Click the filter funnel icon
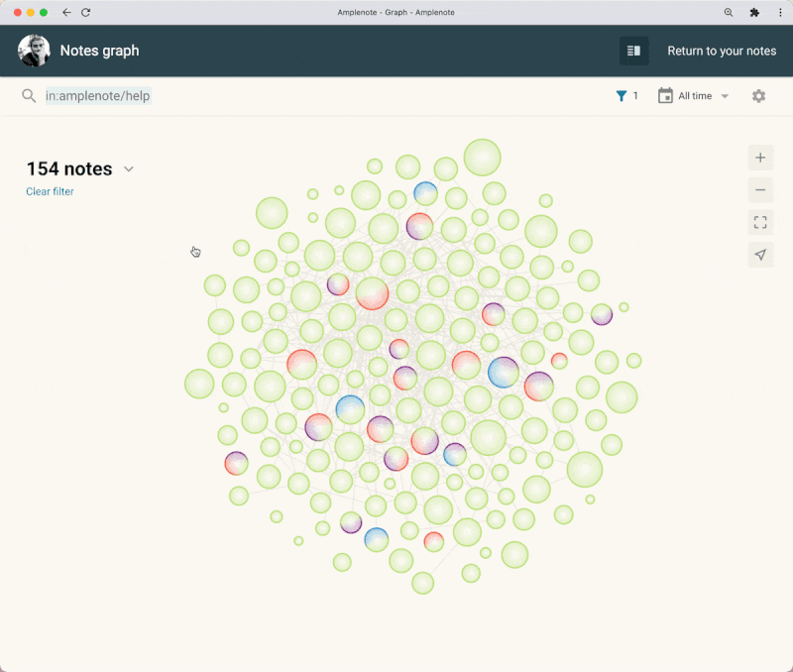Image resolution: width=793 pixels, height=672 pixels. pyautogui.click(x=622, y=96)
